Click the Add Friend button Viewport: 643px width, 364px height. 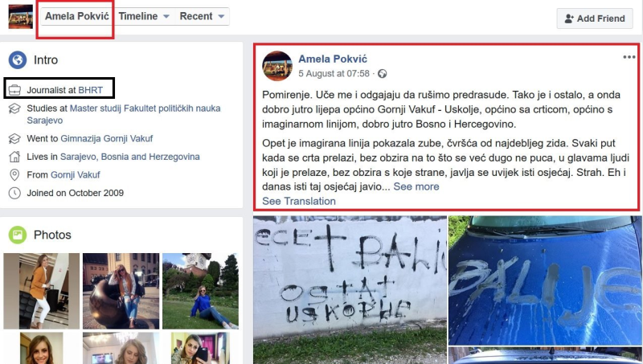point(595,18)
